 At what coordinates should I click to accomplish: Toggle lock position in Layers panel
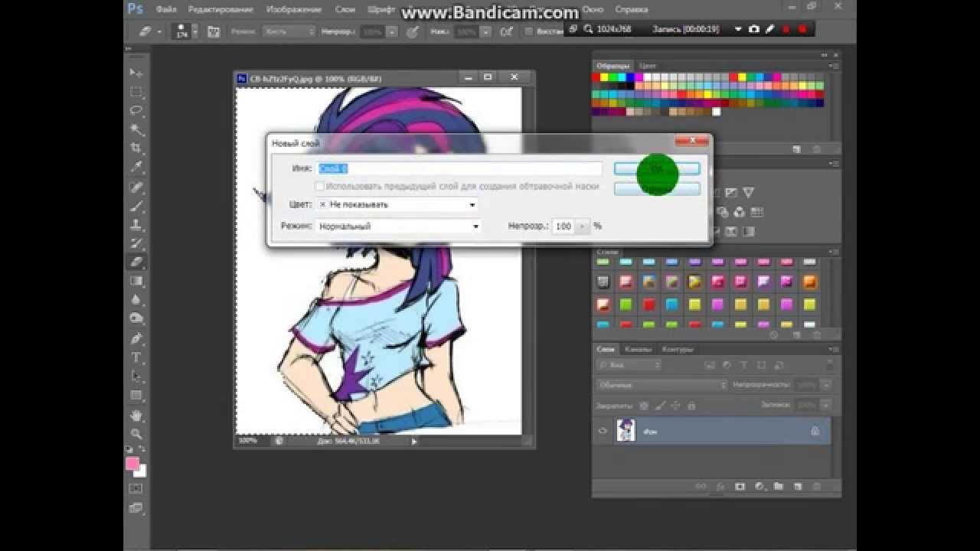(675, 406)
